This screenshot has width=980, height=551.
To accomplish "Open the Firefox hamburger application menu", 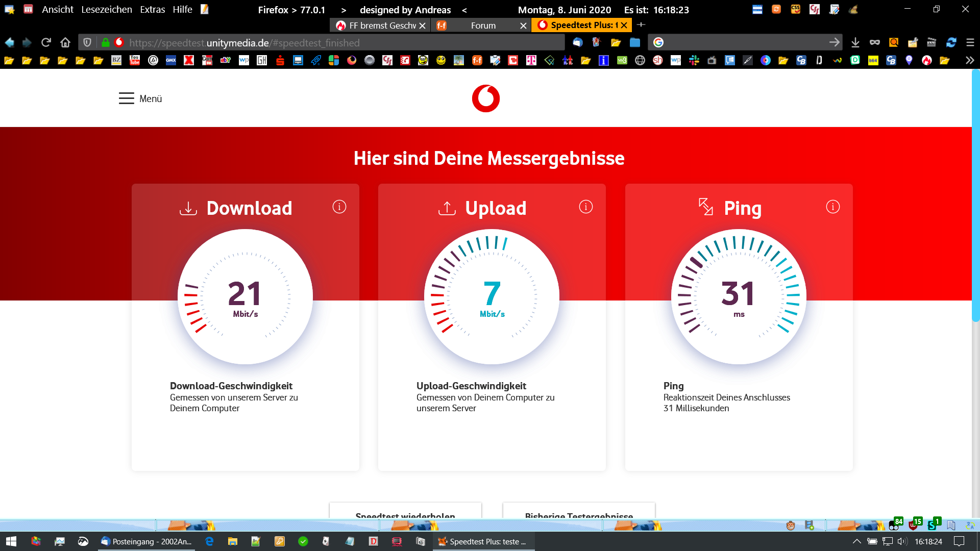I will coord(970,42).
